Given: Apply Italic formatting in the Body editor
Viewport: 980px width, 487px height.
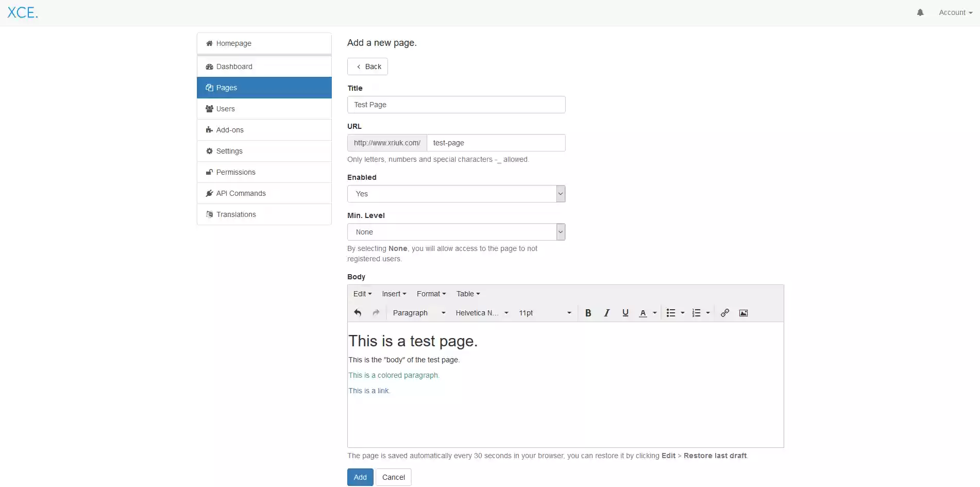Looking at the screenshot, I should coord(606,313).
